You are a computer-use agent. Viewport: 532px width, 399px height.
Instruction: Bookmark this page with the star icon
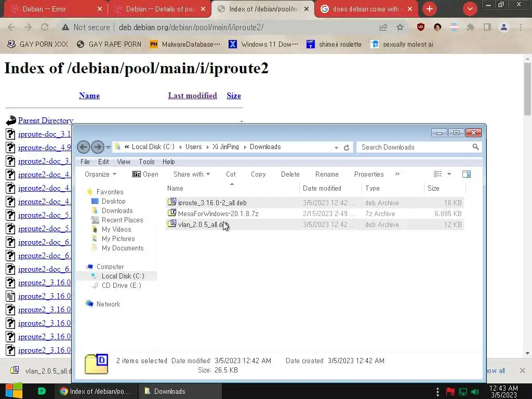tap(400, 27)
